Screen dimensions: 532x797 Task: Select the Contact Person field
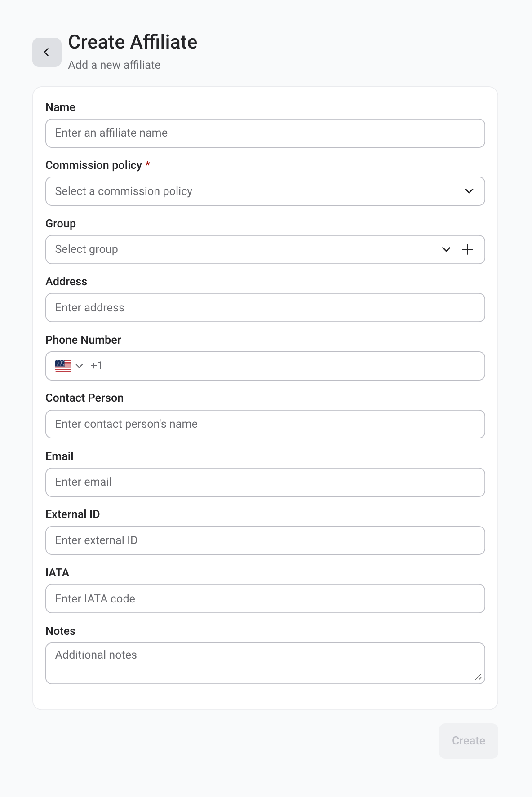point(265,424)
